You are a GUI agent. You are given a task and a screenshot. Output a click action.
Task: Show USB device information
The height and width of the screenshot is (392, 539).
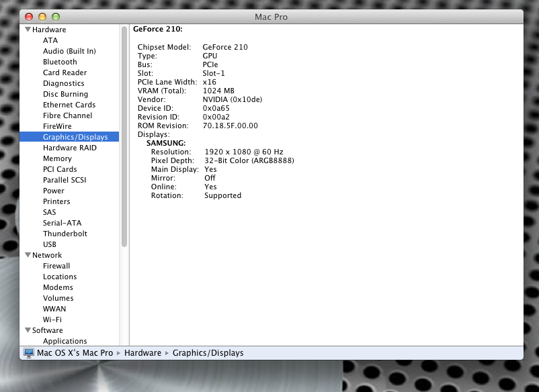click(x=50, y=244)
